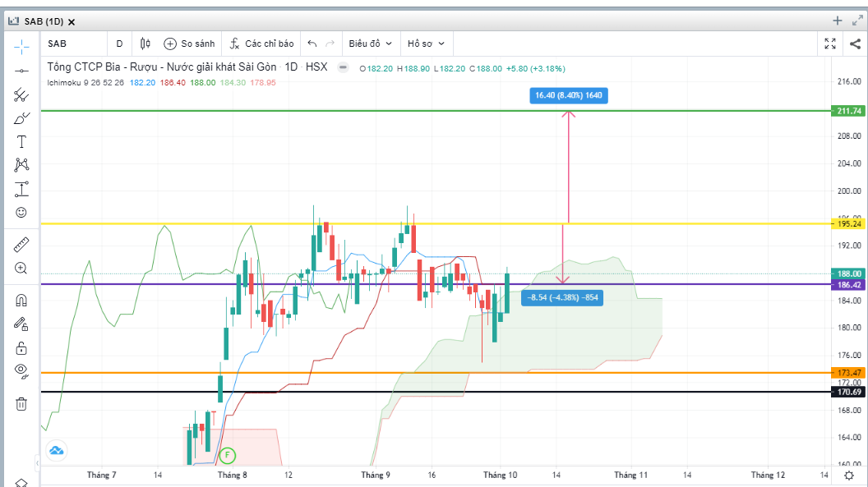Click the Tháng 8 time axis label
The height and width of the screenshot is (487, 868).
233,475
